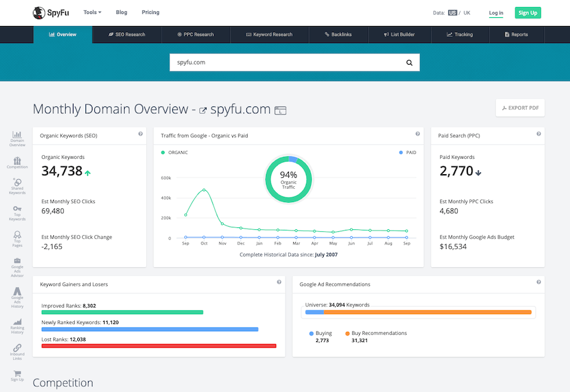
Task: Click SEO Click Change value -2,165
Action: (x=52, y=247)
